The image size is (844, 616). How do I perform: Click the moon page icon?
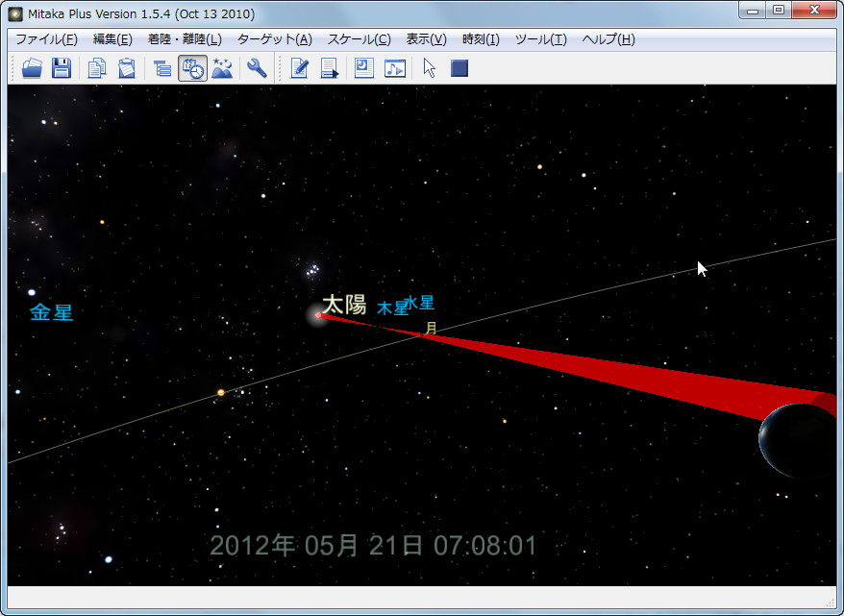364,68
